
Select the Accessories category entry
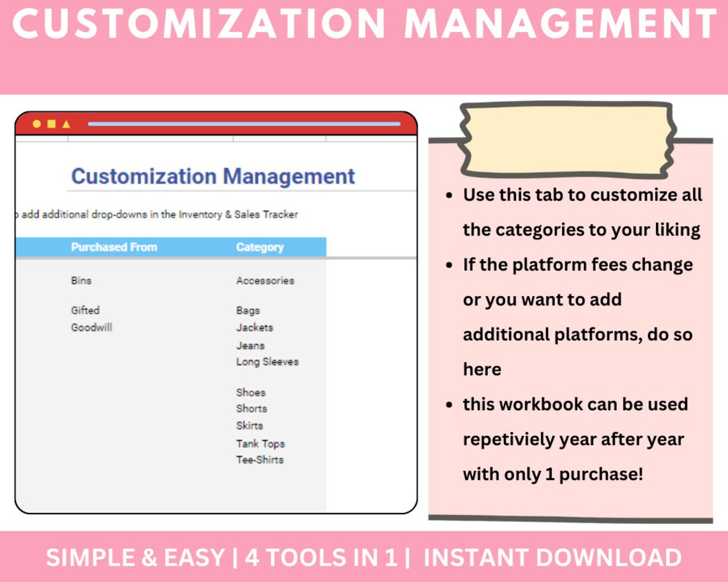tap(265, 281)
